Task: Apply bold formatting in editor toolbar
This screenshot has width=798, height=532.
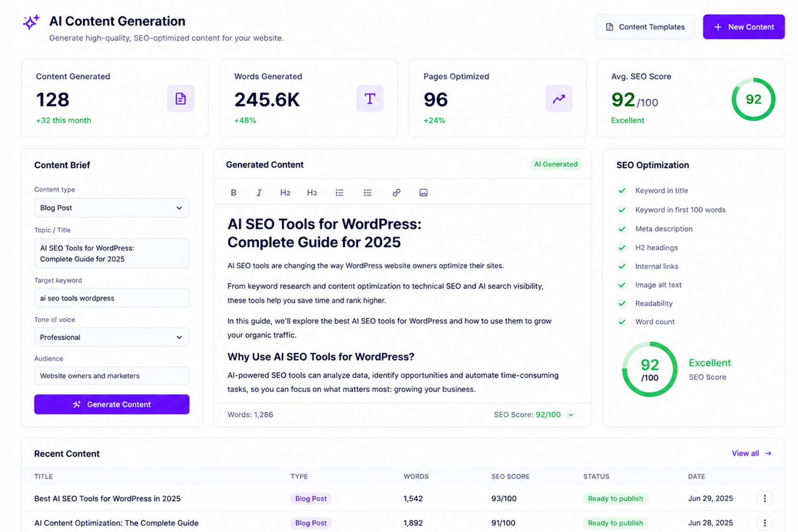Action: click(x=234, y=192)
